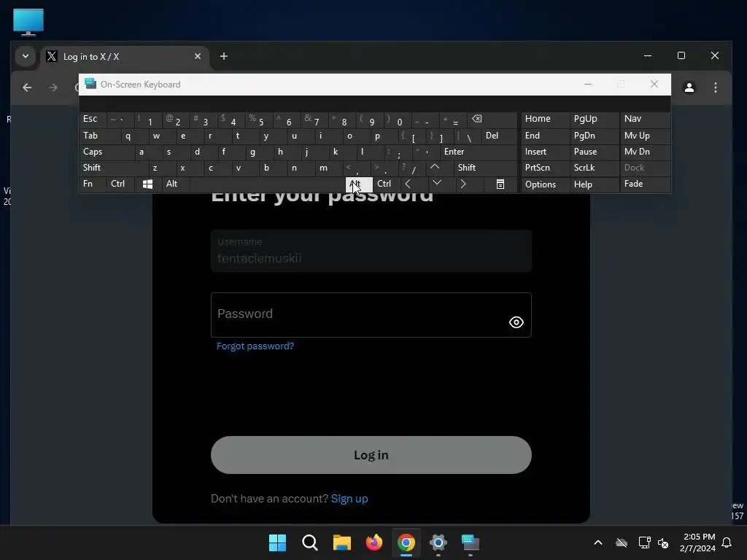Screen dimensions: 747x560
Task: Open Chrome profile avatar icon
Action: pos(689,87)
